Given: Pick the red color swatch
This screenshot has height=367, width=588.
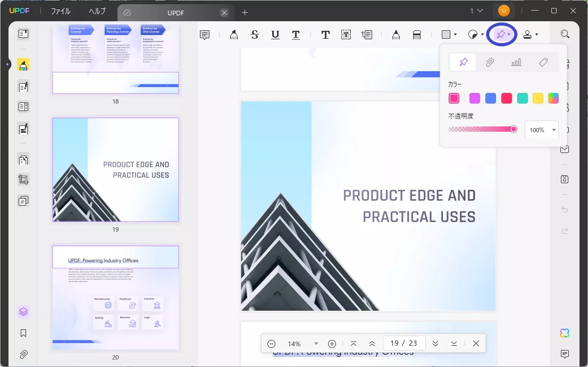Looking at the screenshot, I should pos(507,98).
